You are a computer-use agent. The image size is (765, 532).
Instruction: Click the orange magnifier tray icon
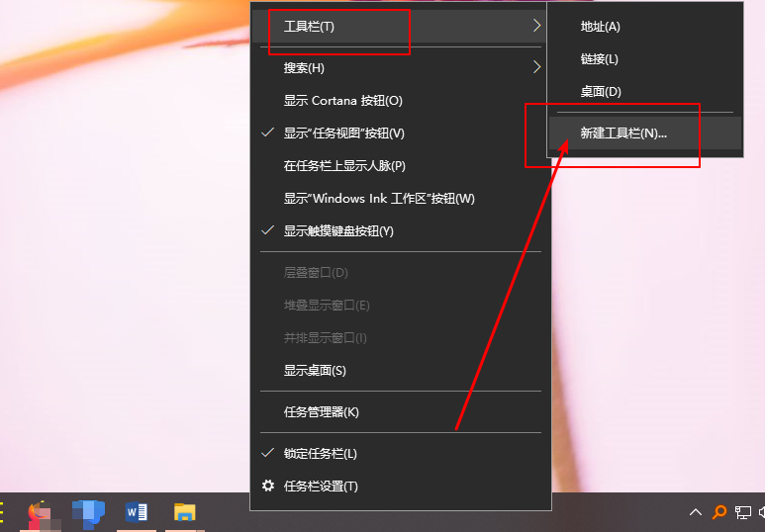719,512
